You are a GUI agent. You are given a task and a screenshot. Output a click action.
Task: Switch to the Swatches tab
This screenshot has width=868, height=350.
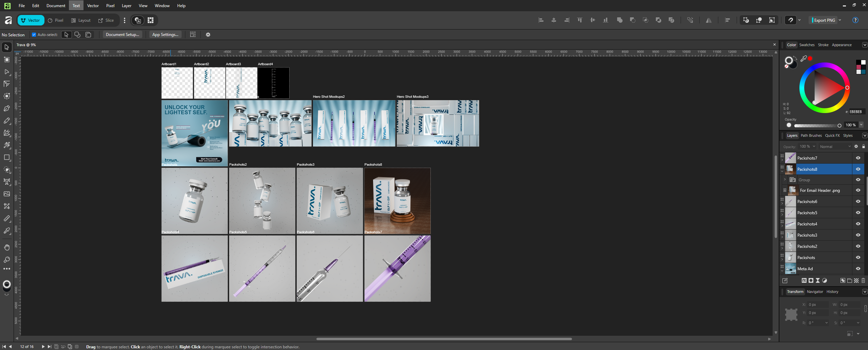coord(807,45)
